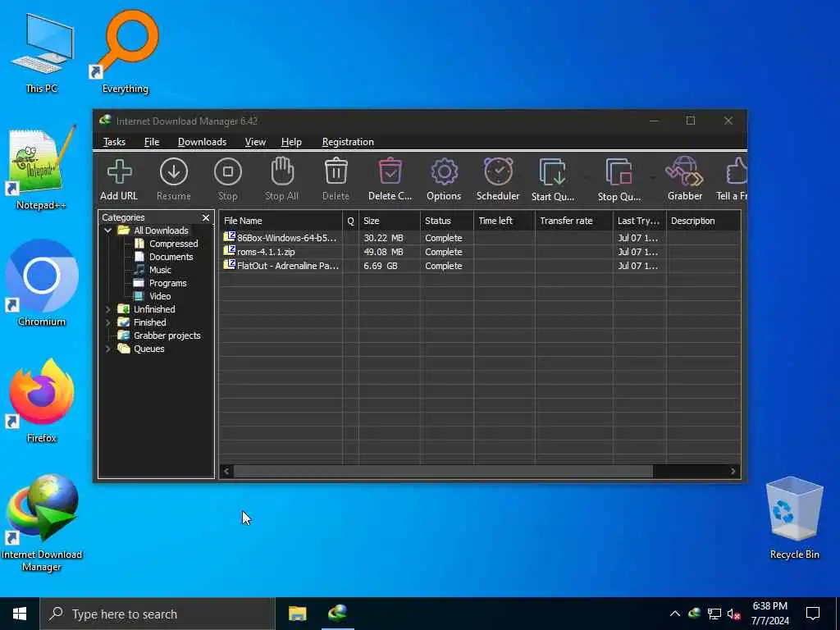
Task: Close the Categories panel
Action: 206,217
